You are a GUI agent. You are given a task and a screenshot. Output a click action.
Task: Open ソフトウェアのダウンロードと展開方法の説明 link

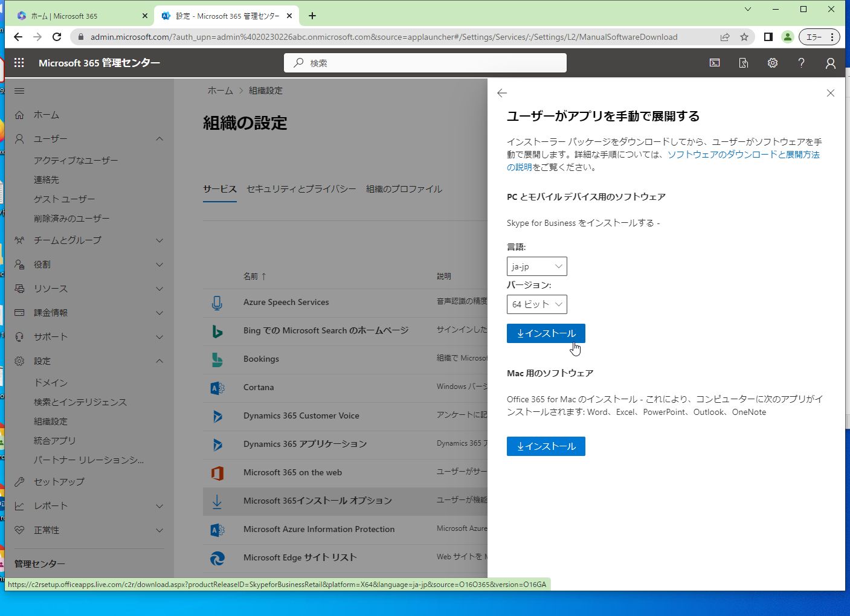[x=665, y=161]
